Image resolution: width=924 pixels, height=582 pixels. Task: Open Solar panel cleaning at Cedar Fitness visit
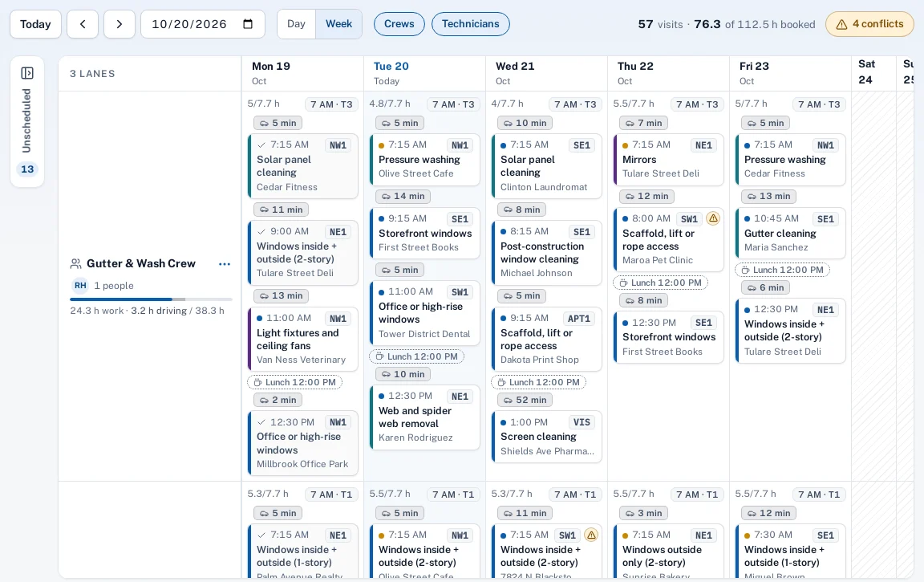coord(303,166)
